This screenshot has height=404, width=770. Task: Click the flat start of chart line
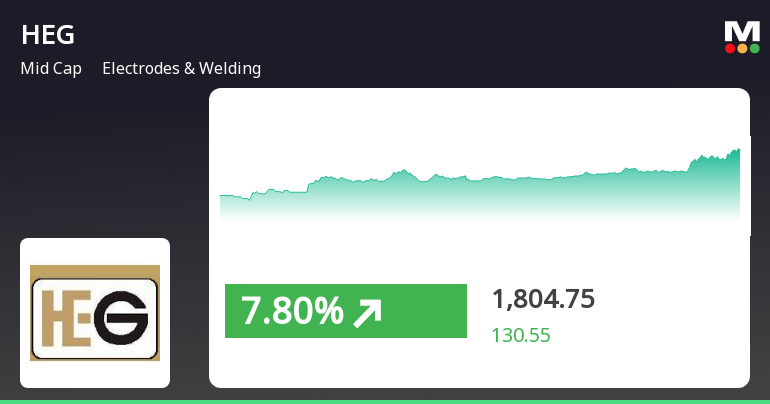click(x=230, y=196)
